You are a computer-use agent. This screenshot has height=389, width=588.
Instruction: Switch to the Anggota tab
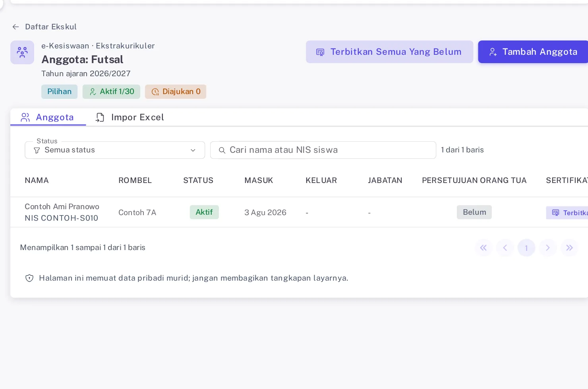coord(48,117)
